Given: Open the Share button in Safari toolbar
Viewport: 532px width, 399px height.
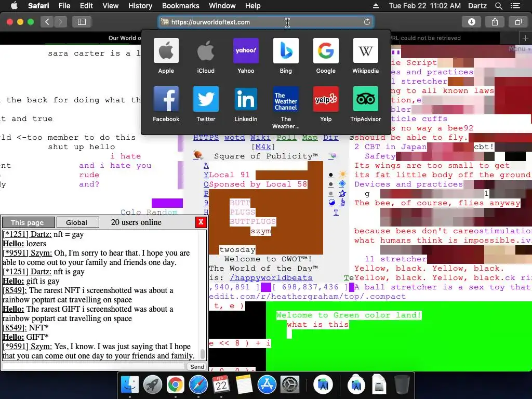Looking at the screenshot, I should [495, 22].
